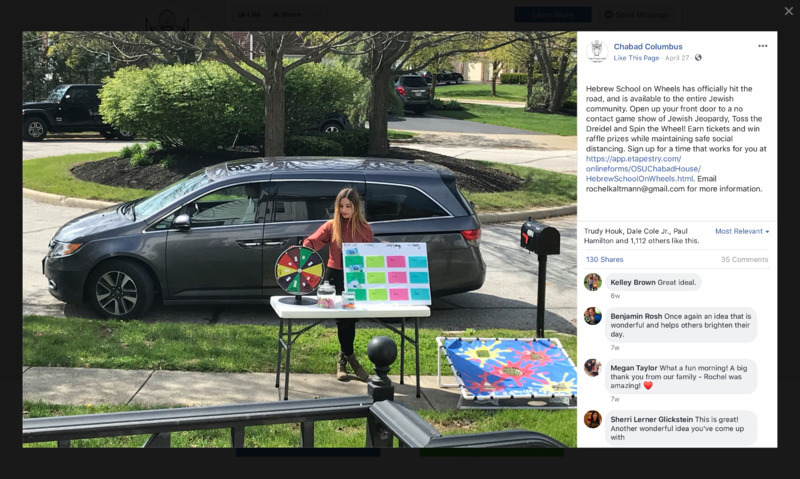This screenshot has width=800, height=479.
Task: Click the dimmed Send Message button
Action: [636, 14]
